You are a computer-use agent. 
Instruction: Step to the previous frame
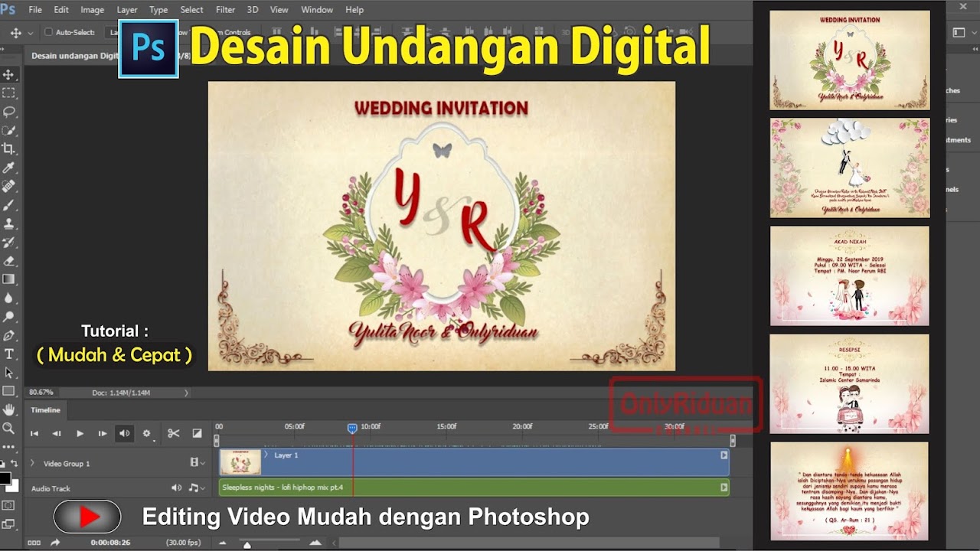[57, 433]
